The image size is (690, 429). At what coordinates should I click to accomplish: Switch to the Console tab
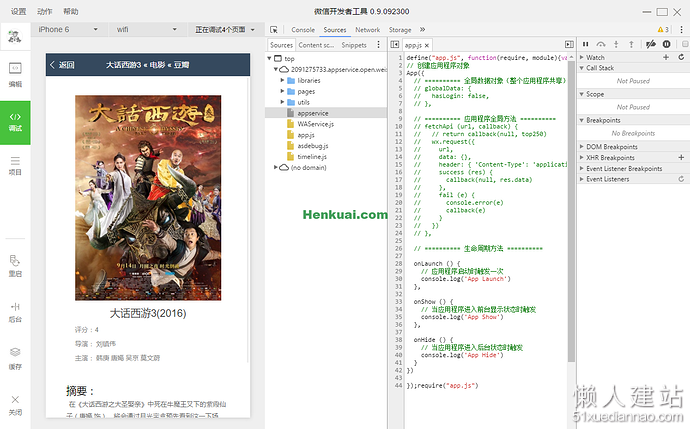303,29
